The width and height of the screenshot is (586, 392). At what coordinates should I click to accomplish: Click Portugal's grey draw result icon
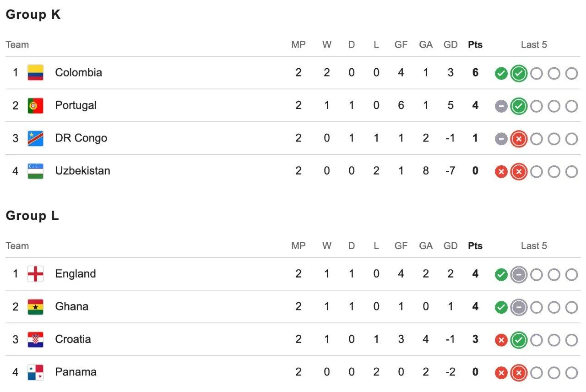coord(501,106)
